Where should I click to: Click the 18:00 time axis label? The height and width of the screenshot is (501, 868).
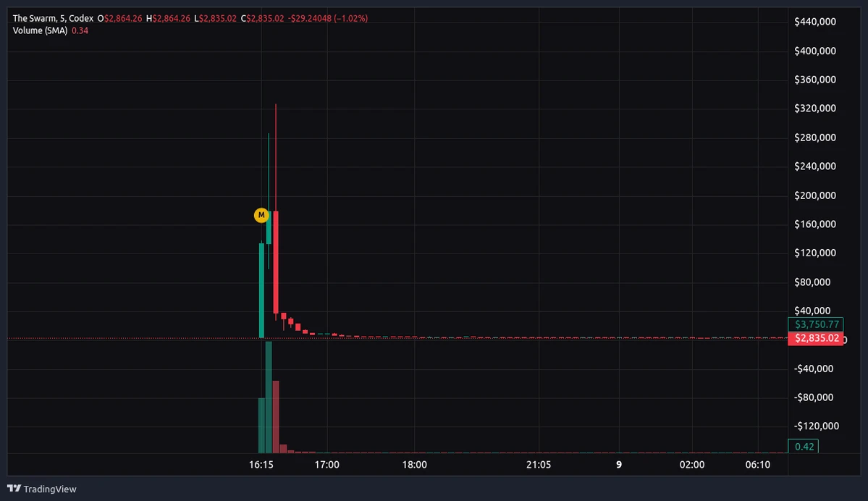(x=415, y=465)
